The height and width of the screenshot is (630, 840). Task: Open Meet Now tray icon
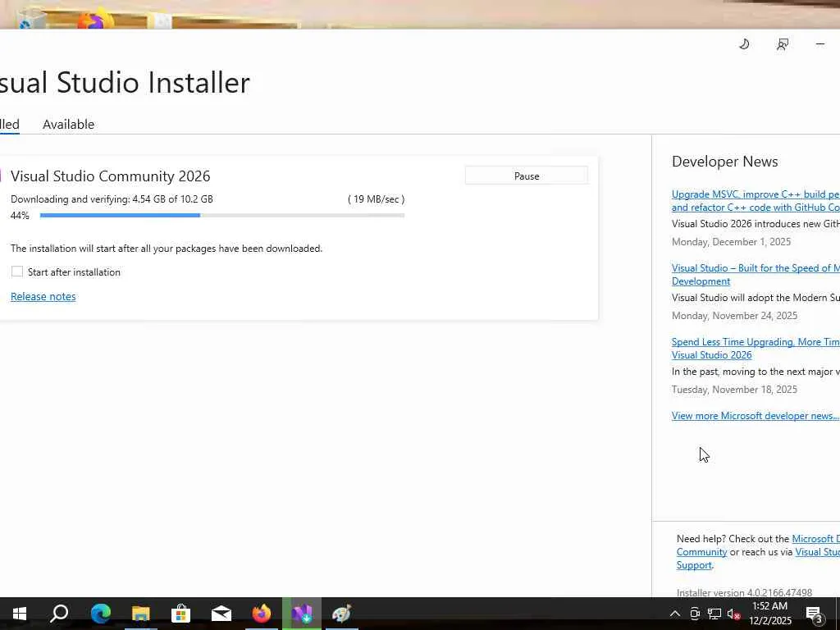[695, 614]
